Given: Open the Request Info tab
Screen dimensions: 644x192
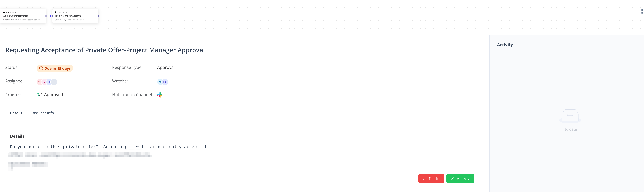Looking at the screenshot, I should [43, 113].
